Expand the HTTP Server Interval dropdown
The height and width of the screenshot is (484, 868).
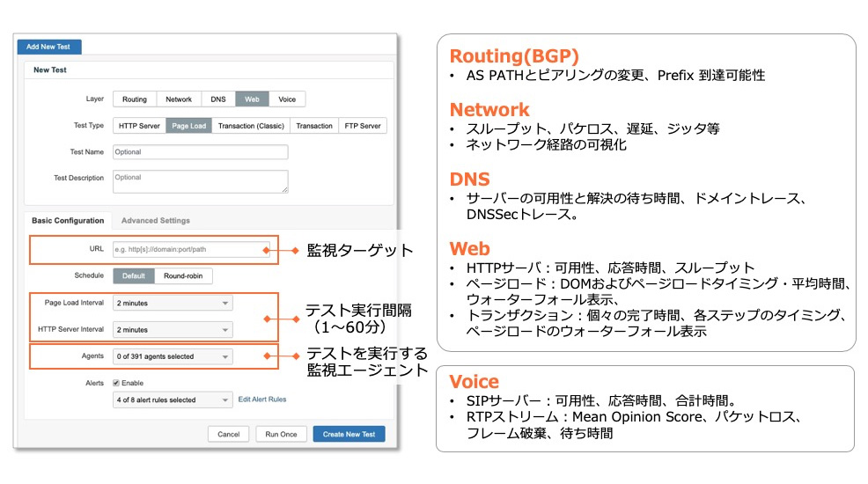[x=173, y=330]
